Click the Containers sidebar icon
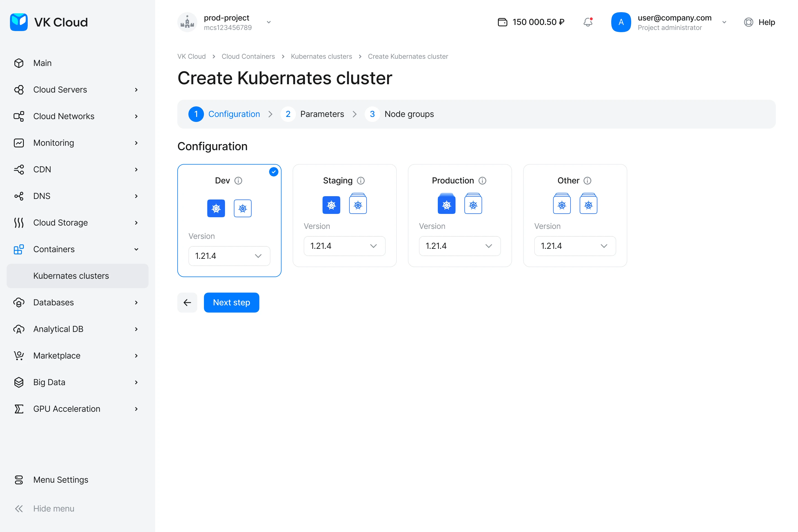This screenshot has width=798, height=532. point(19,249)
